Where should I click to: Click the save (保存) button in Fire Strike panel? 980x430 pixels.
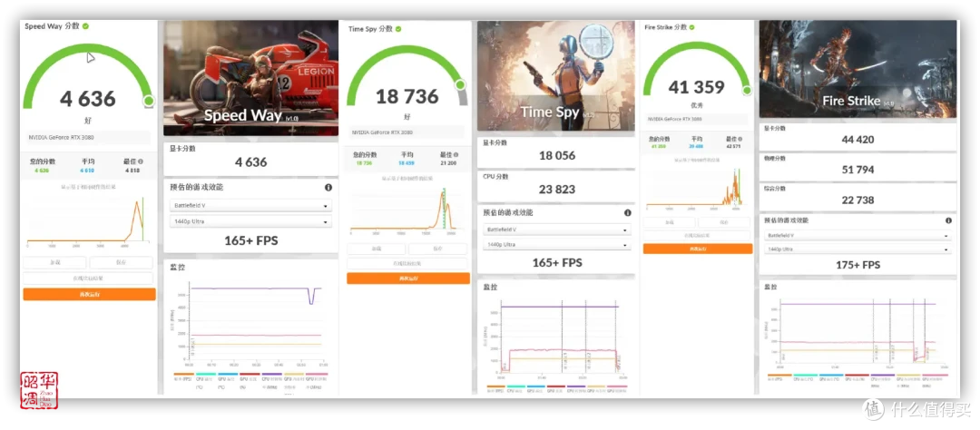click(724, 222)
